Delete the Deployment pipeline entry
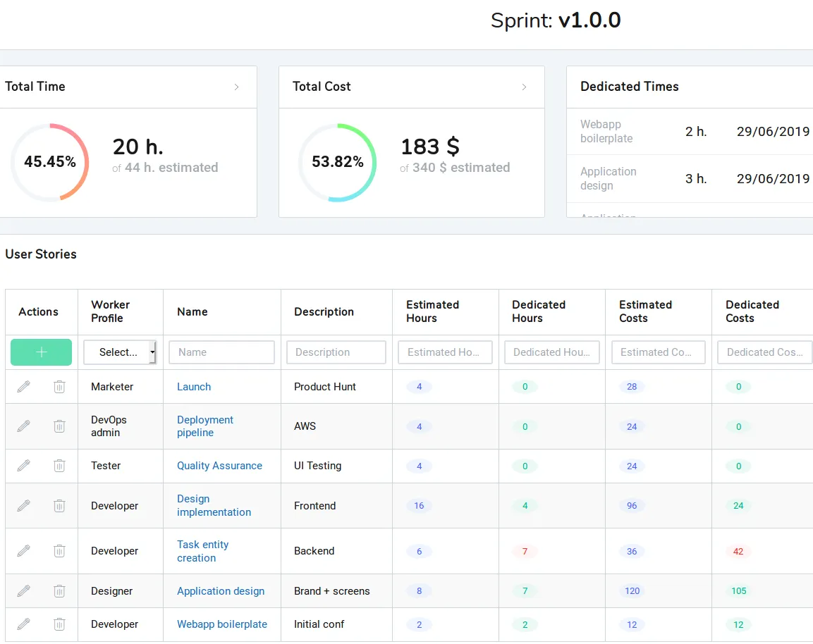Screen dimensions: 813x644 click(x=59, y=426)
